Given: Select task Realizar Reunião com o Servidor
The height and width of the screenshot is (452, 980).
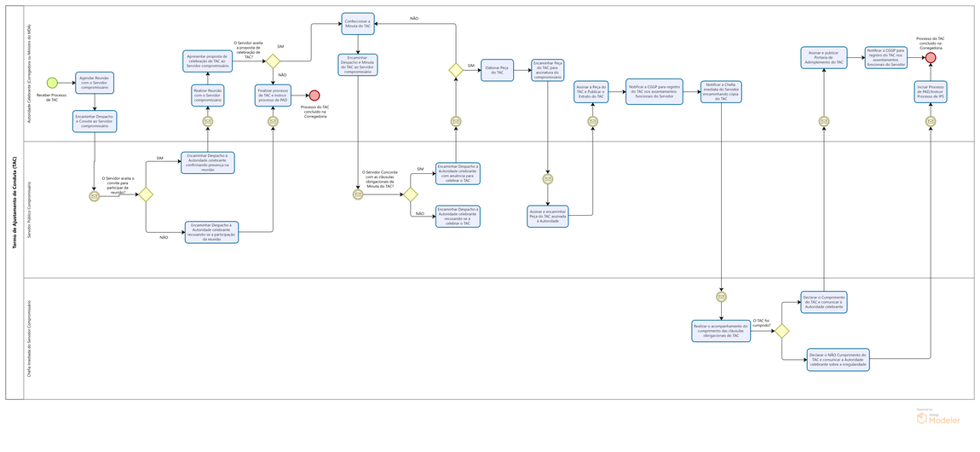Looking at the screenshot, I should tap(208, 95).
